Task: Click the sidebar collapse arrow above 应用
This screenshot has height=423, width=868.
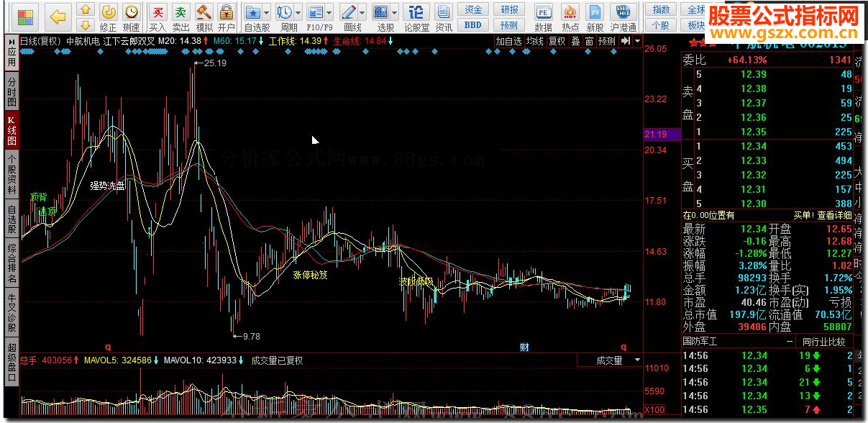Action: 11,41
